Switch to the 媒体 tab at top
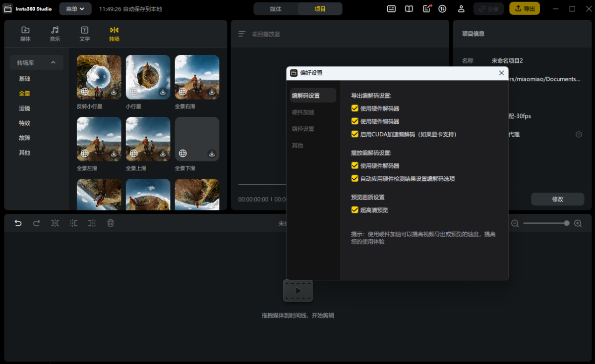The image size is (595, 364). click(x=276, y=9)
